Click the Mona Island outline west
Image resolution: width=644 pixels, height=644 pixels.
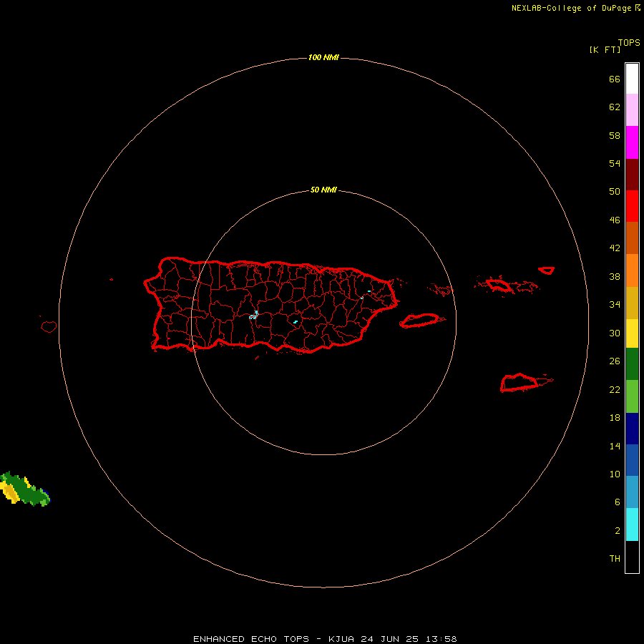click(x=49, y=326)
